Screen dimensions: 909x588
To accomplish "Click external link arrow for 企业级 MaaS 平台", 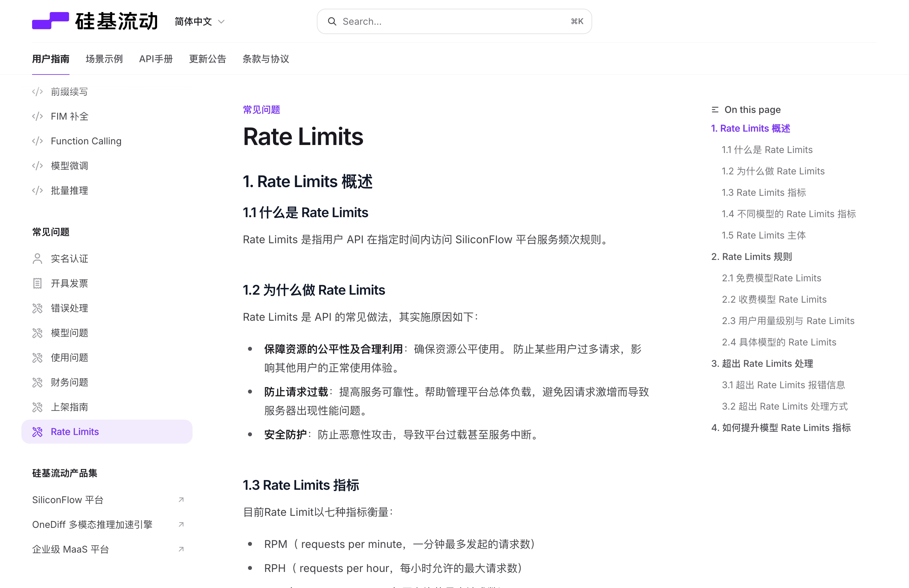I will pos(181,549).
